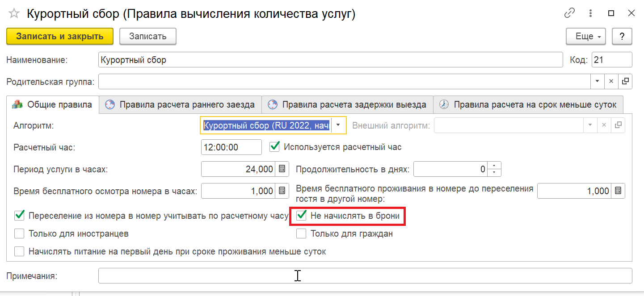This screenshot has height=296, width=644.
Task: Increase Продолжительность в днях with up arrow
Action: tap(494, 166)
